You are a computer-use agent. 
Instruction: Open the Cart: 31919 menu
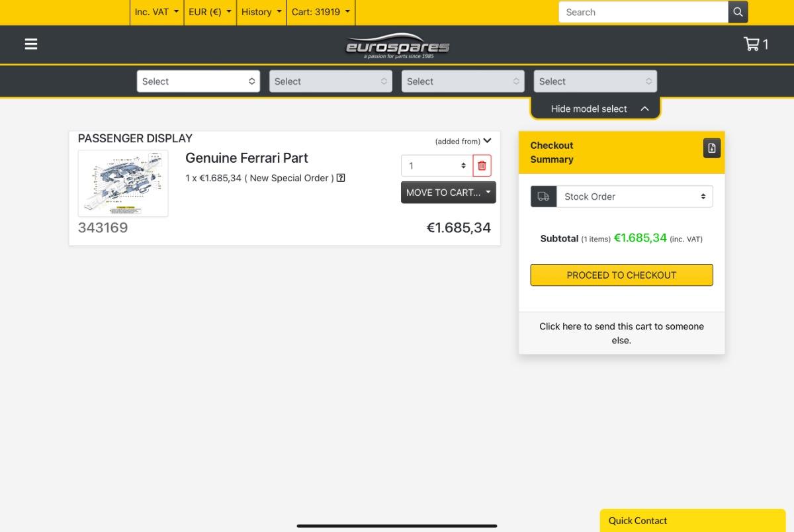321,12
